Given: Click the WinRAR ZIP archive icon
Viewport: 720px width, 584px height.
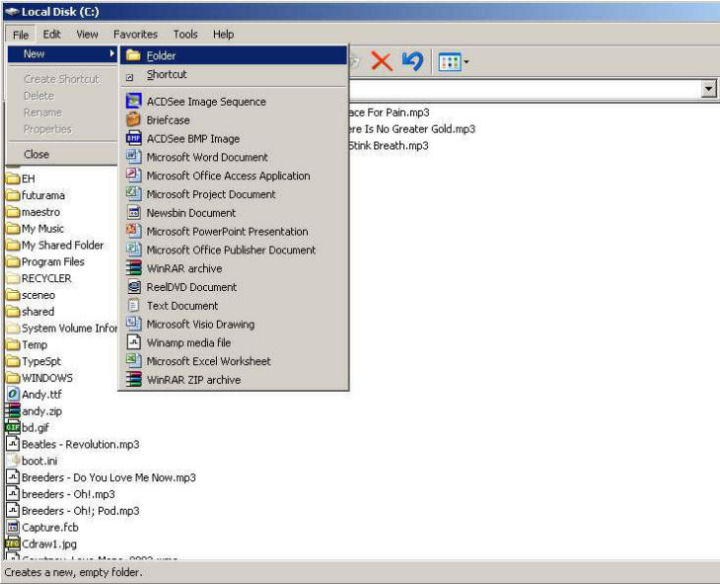Looking at the screenshot, I should point(134,379).
